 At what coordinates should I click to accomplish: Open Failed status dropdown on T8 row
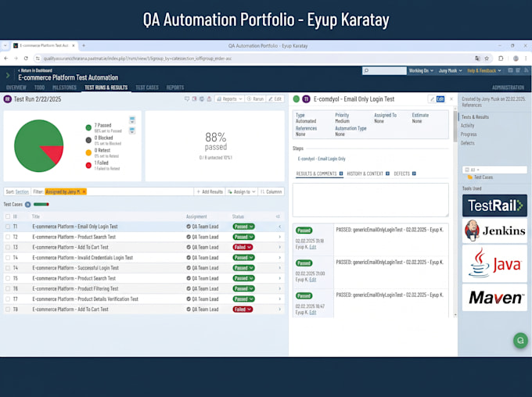(243, 309)
